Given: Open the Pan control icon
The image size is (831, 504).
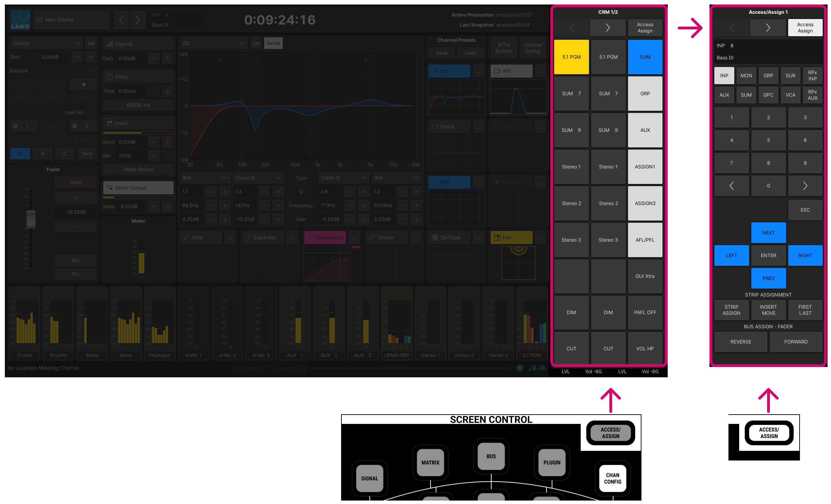Looking at the screenshot, I should [511, 238].
